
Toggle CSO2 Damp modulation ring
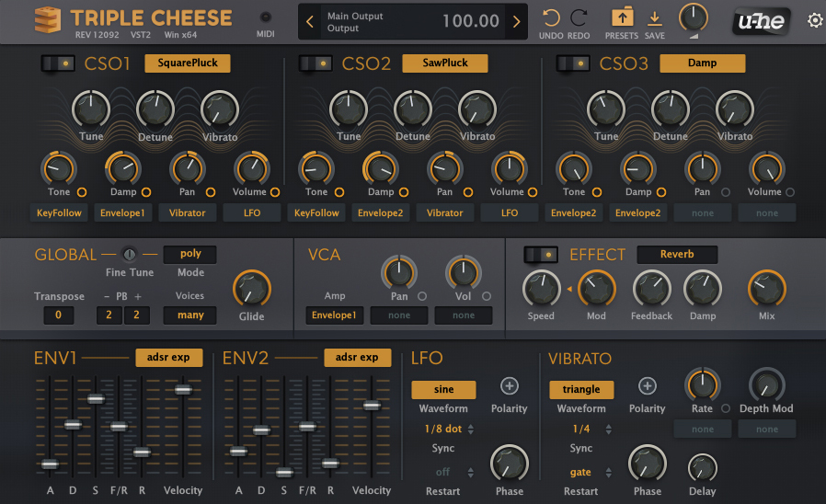pos(404,192)
